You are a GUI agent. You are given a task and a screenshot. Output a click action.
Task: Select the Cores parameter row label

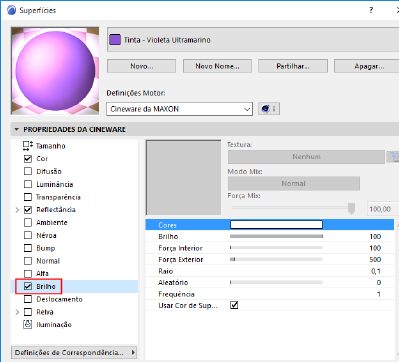click(x=167, y=225)
